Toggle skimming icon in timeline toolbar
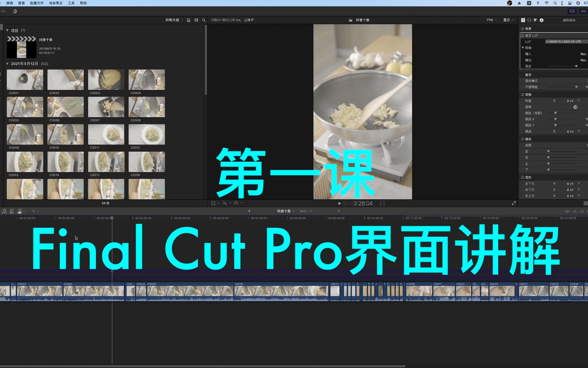 click(x=567, y=211)
